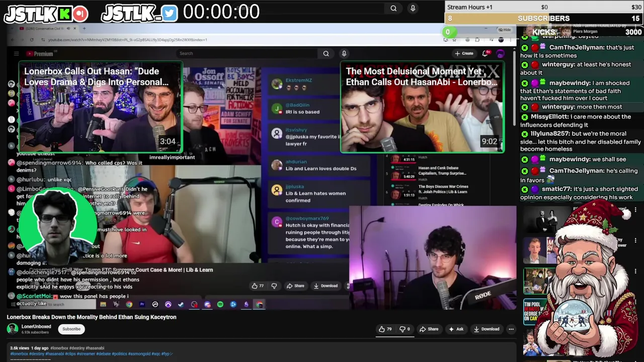
Task: Download the LonerUnboxed video
Action: 487,329
